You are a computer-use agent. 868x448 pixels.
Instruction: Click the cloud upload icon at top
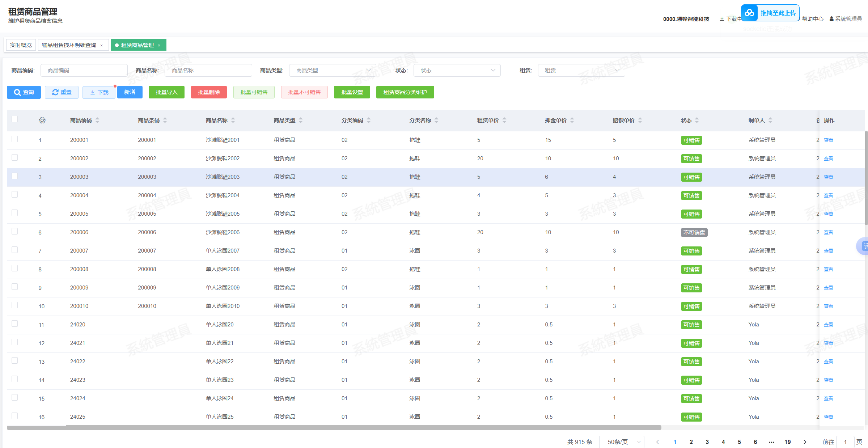(749, 13)
